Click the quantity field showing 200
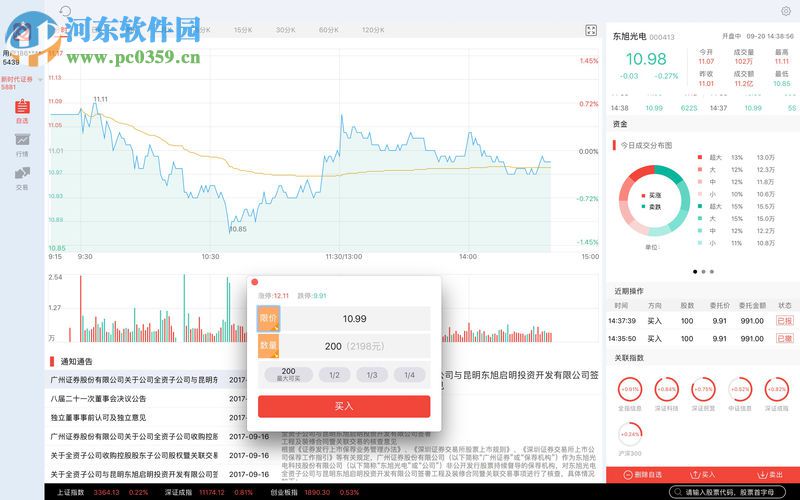 click(355, 346)
